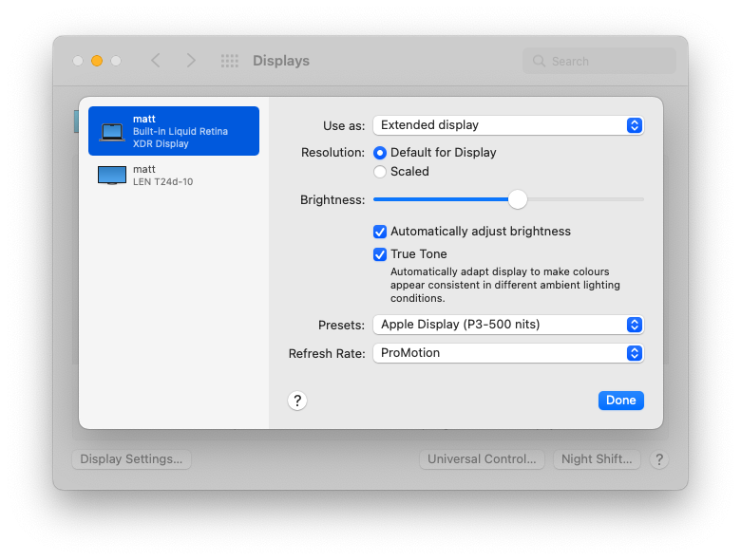
Task: Click the Search field in the Displays window
Action: pyautogui.click(x=599, y=61)
